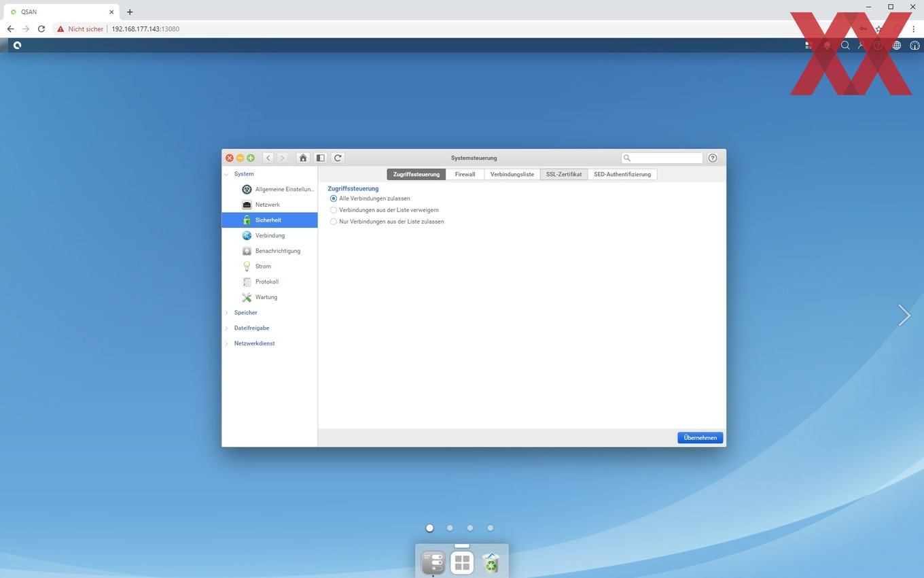The image size is (924, 578).
Task: Click the Verbindung globe icon
Action: point(247,235)
